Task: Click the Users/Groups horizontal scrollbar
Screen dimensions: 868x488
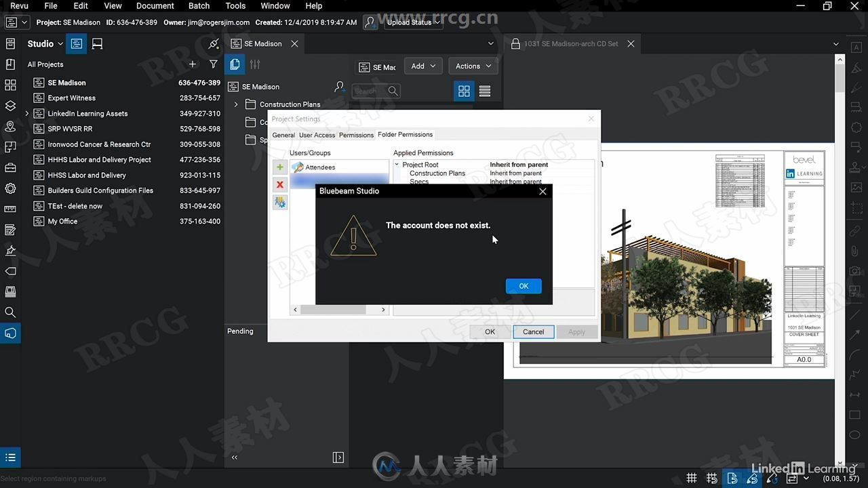Action: tap(339, 310)
